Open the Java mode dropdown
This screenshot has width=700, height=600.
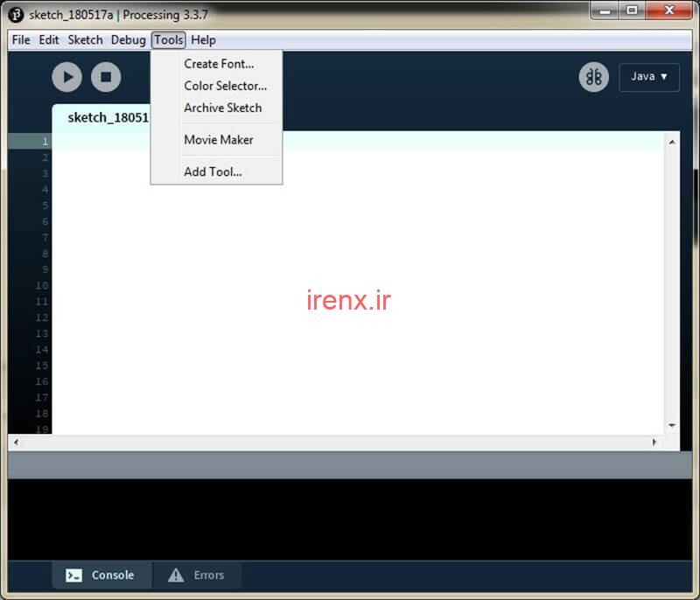pyautogui.click(x=649, y=77)
